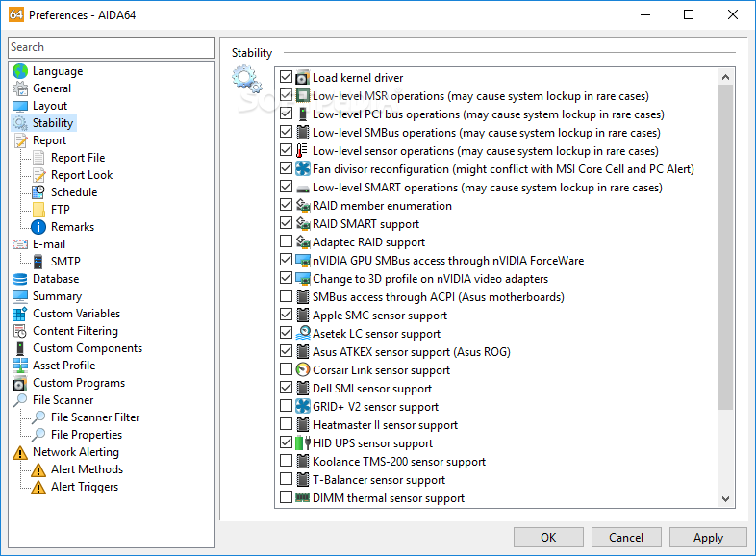Click the Asset Profile icon
The width and height of the screenshot is (756, 556).
20,366
